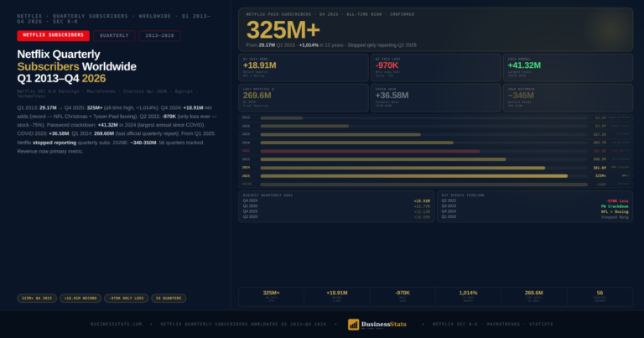Click the striped 2026E estimate bar
This screenshot has height=338, width=644.
click(423, 185)
